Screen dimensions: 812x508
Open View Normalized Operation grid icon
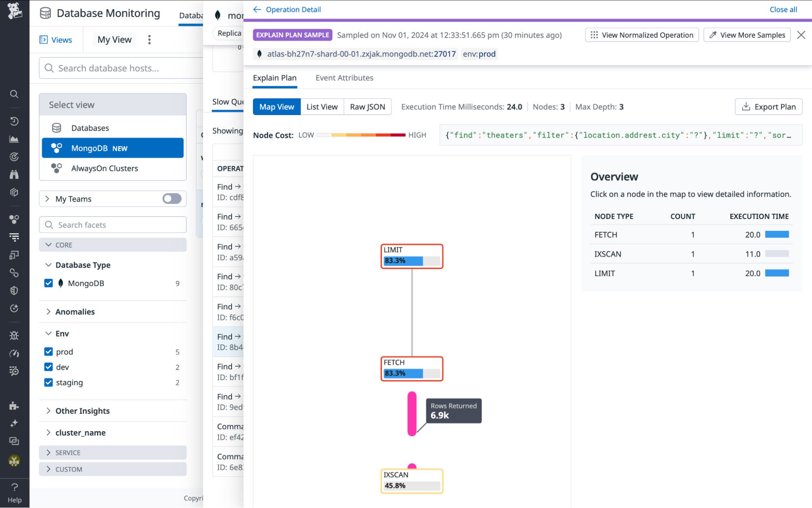(594, 35)
